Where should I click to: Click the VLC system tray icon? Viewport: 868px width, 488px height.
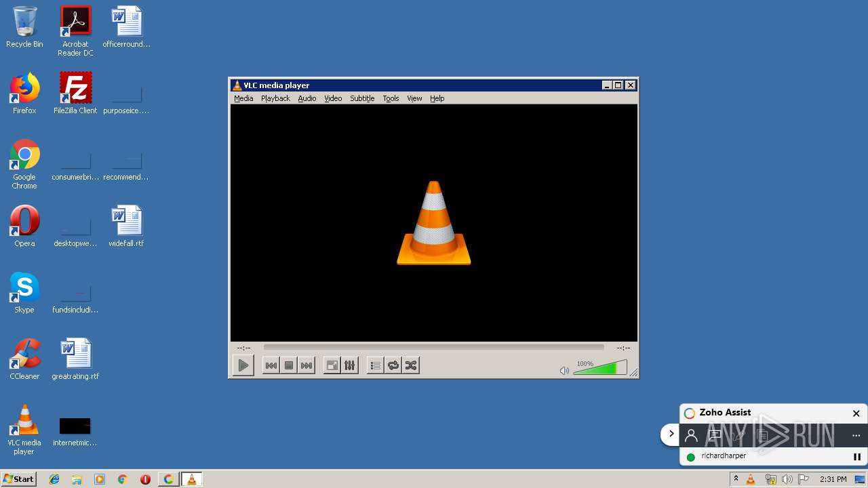(751, 479)
